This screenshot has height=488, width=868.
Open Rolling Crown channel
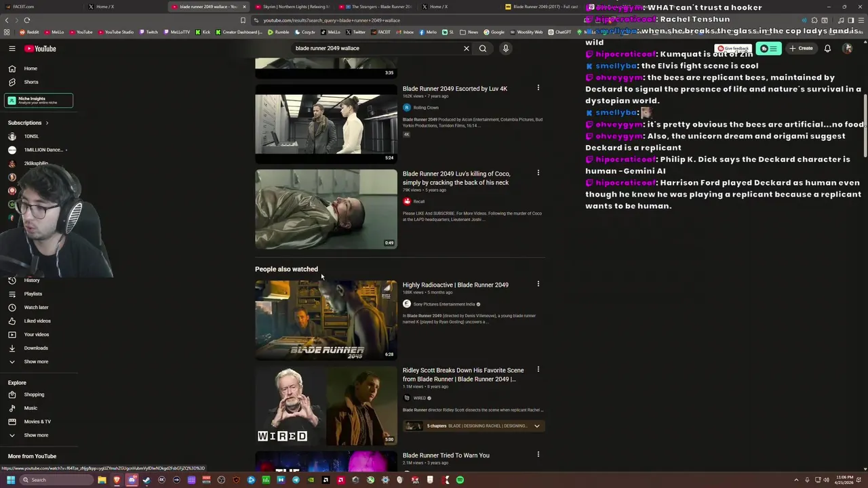coord(426,107)
